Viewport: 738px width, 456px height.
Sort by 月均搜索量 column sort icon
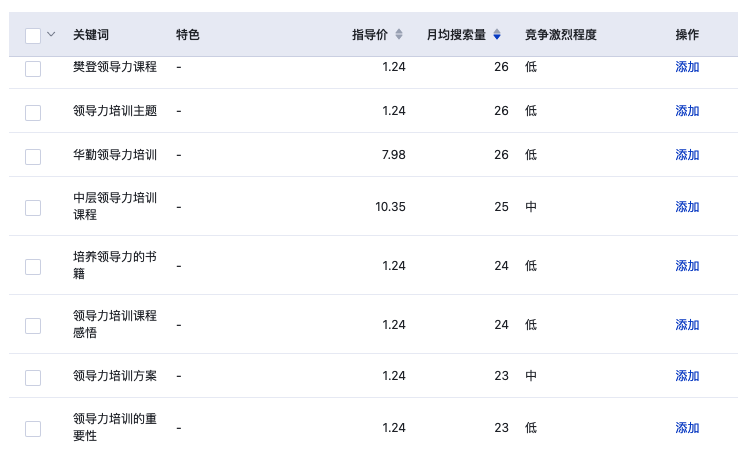tap(497, 34)
